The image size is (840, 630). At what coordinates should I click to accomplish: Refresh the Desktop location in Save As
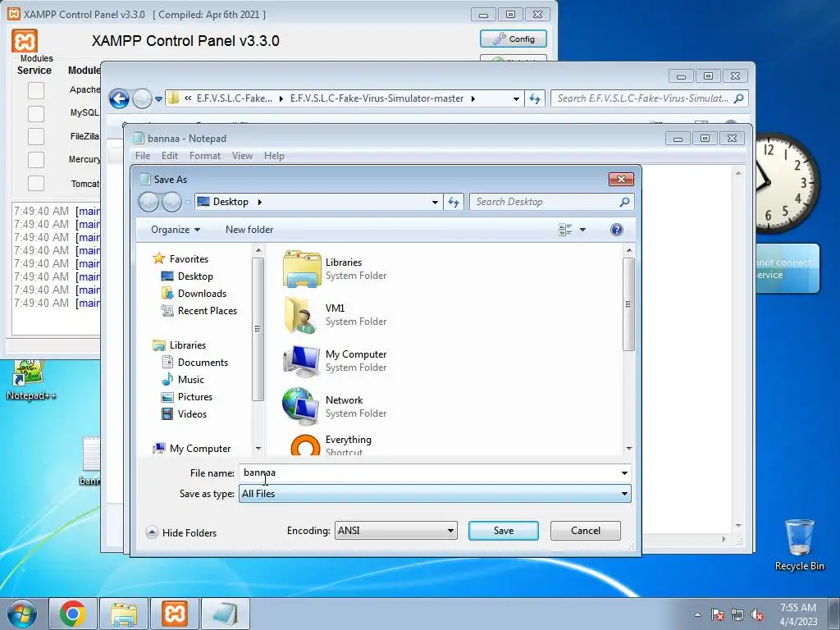[x=453, y=202]
